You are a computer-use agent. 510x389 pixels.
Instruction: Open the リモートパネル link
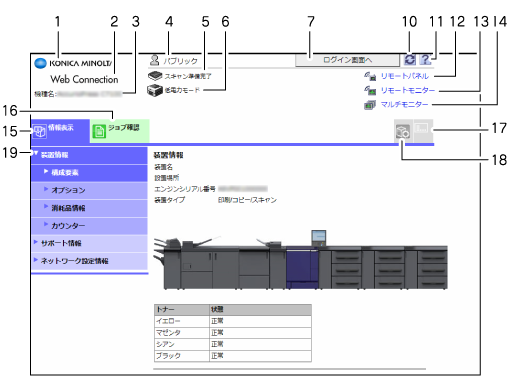[405, 76]
